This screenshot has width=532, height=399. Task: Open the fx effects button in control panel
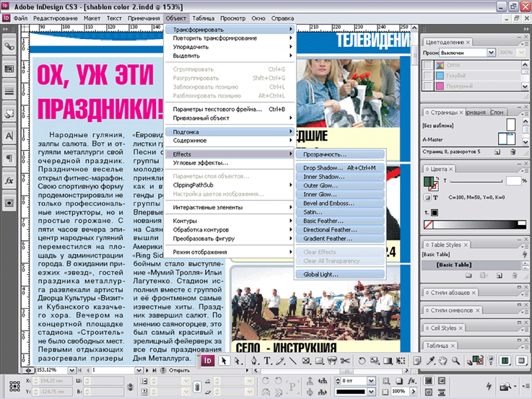coord(411,381)
